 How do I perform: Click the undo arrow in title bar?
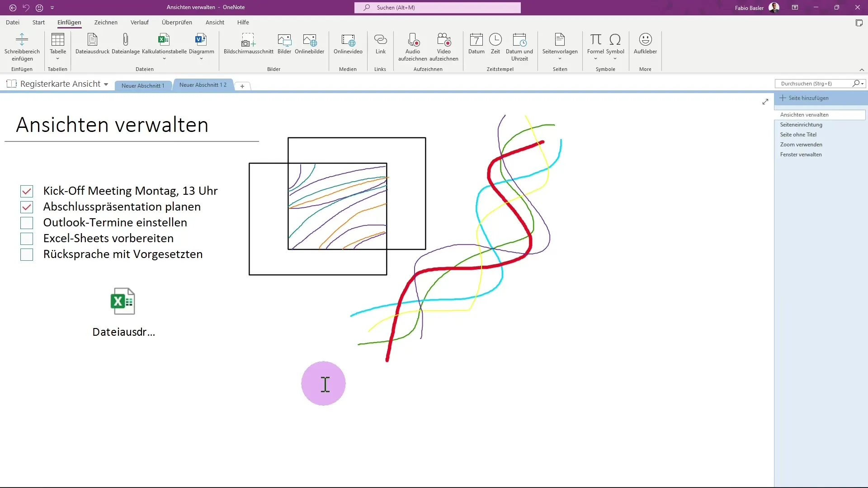tap(26, 8)
